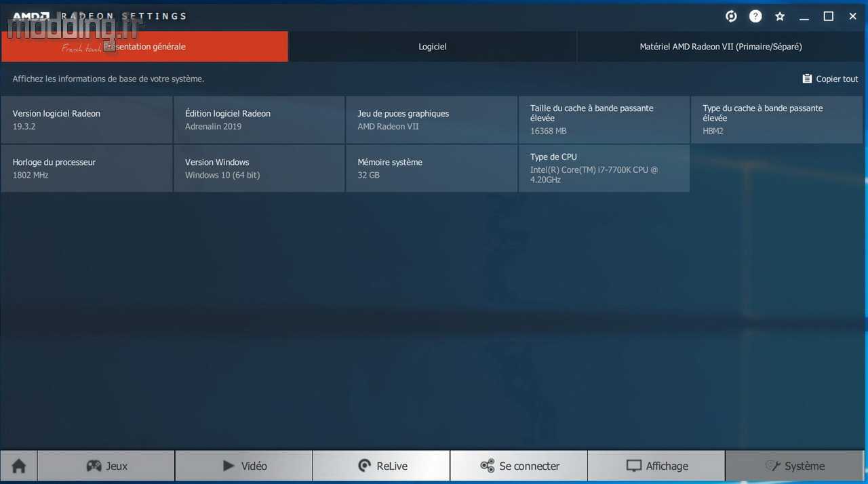Go to the Home tab
Screen dimensions: 868x484
(19, 466)
